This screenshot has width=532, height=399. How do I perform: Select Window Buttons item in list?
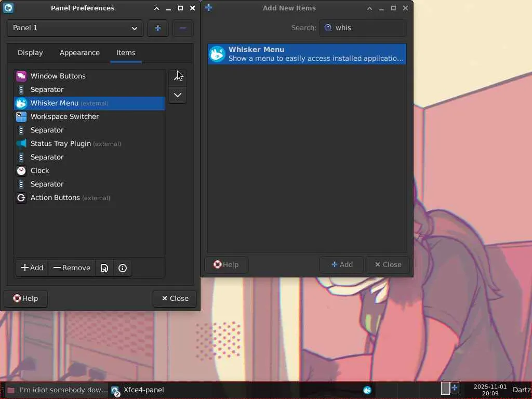89,76
